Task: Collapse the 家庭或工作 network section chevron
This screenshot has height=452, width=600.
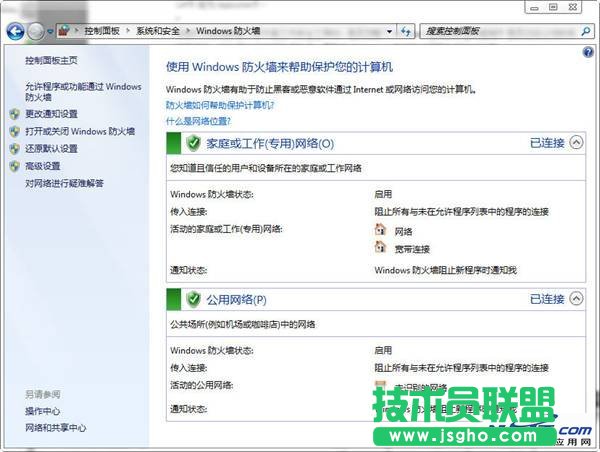Action: tap(576, 142)
